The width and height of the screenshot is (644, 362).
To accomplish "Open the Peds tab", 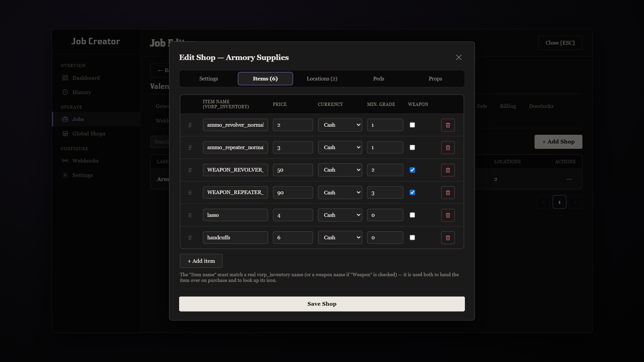I will tap(378, 79).
